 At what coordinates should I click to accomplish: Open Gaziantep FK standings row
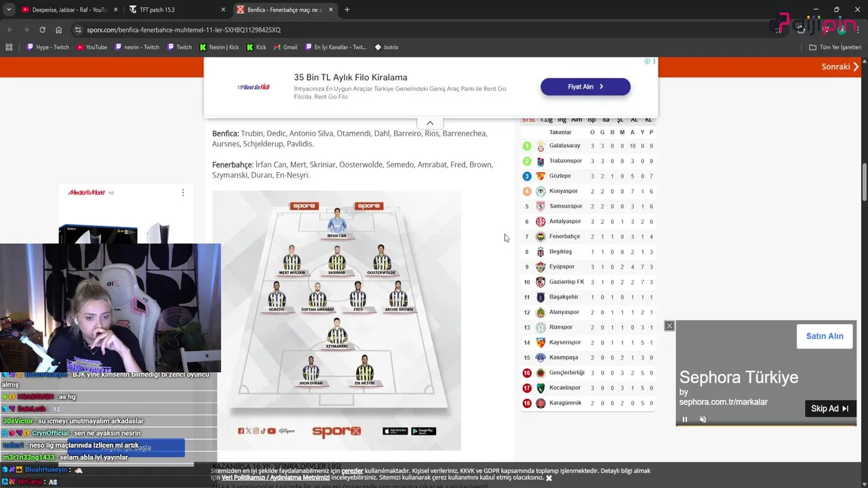(589, 282)
